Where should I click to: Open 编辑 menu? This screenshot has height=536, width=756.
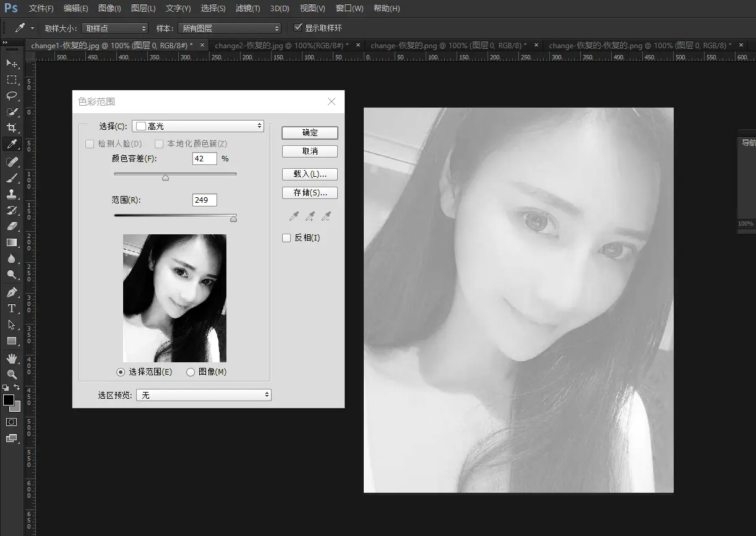[75, 9]
